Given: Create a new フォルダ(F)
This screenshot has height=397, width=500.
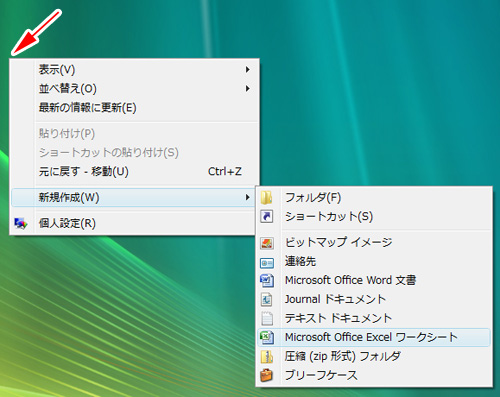Looking at the screenshot, I should pos(374,198).
